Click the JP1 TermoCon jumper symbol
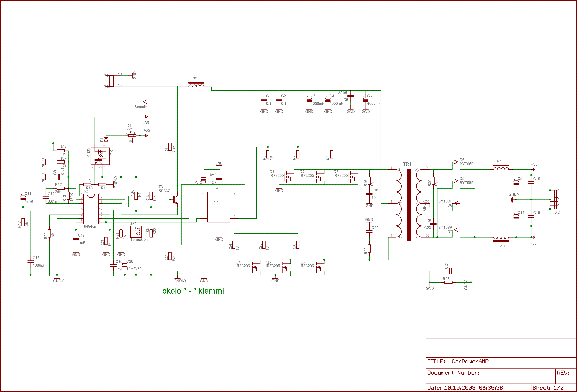Viewport: 577px width, 392px height. (x=136, y=231)
